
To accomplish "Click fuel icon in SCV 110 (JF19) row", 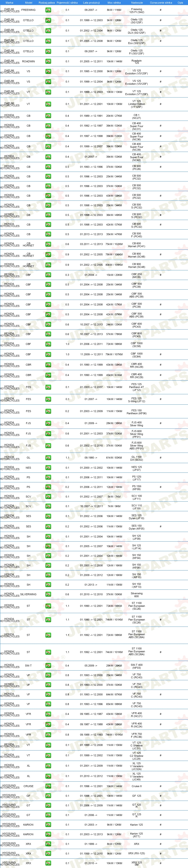I will coord(48,506).
